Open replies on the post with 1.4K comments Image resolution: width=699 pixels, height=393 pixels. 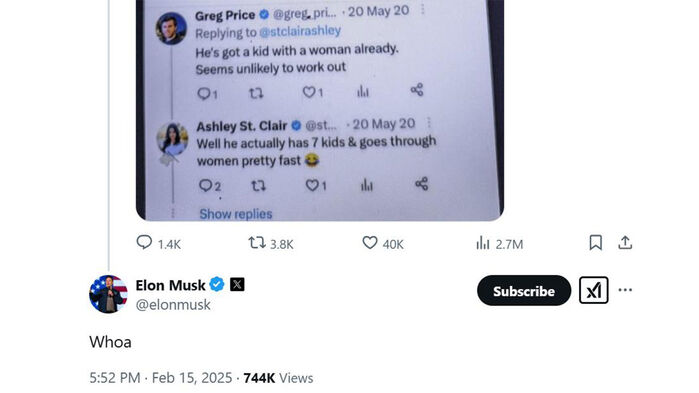tap(158, 243)
